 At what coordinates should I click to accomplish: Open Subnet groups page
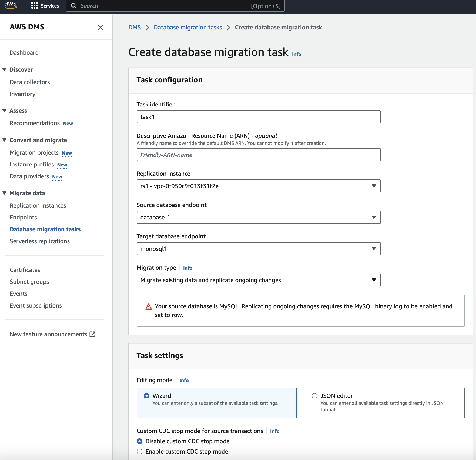(x=29, y=282)
